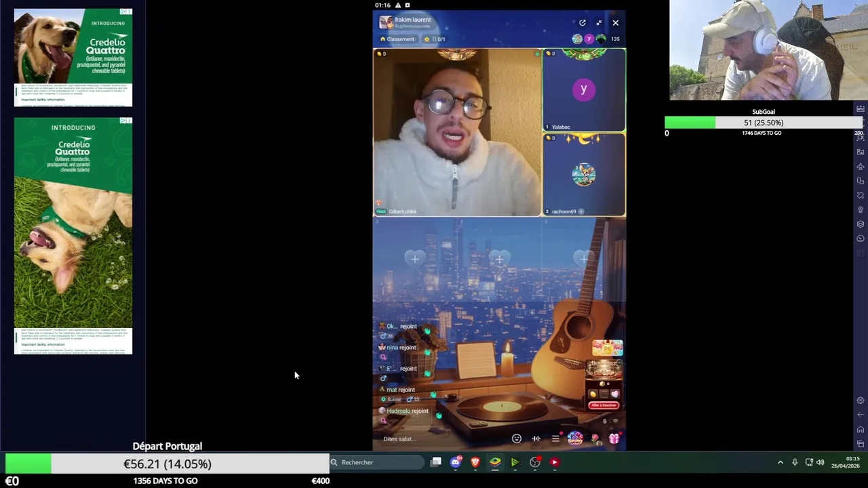Screen dimensions: 868x488
Task: Open the PK banner
Action: 607,348
